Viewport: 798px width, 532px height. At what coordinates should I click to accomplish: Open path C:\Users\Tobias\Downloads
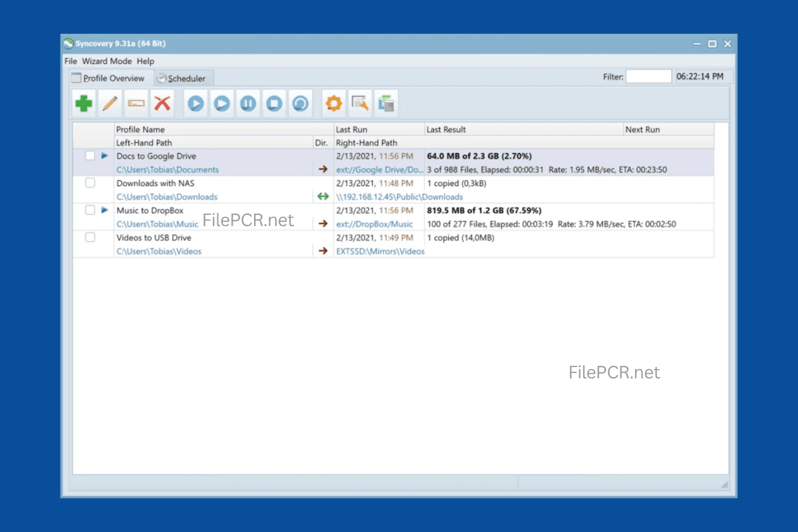coord(167,197)
